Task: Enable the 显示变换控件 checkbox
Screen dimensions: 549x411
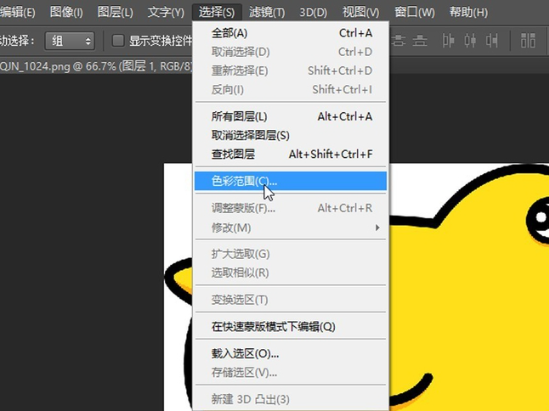Action: pyautogui.click(x=118, y=41)
